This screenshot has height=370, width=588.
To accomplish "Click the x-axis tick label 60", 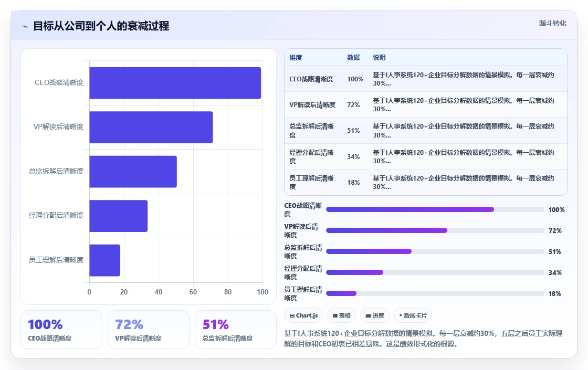I will click(193, 292).
